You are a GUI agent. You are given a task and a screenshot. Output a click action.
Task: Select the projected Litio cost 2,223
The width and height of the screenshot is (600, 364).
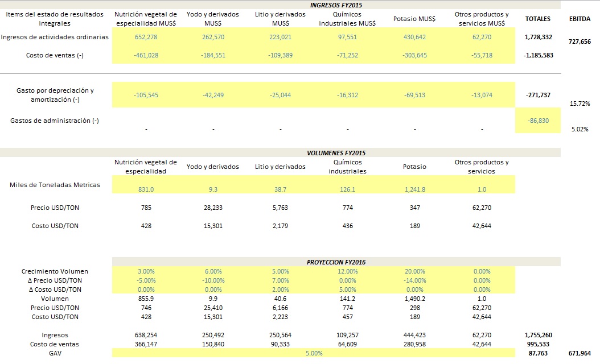click(x=280, y=317)
